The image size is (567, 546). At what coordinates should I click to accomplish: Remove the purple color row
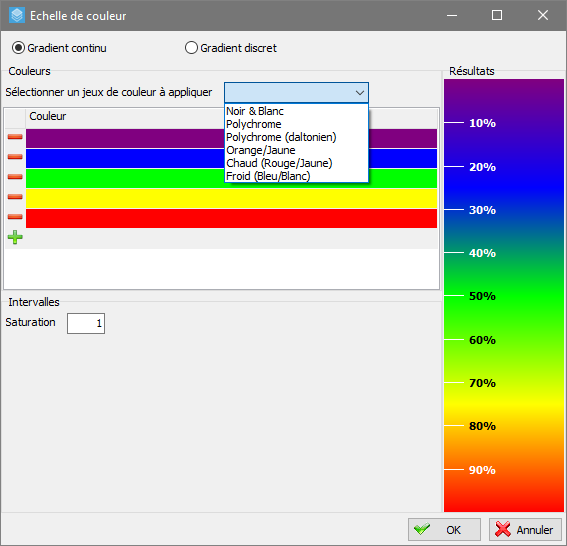pyautogui.click(x=15, y=137)
